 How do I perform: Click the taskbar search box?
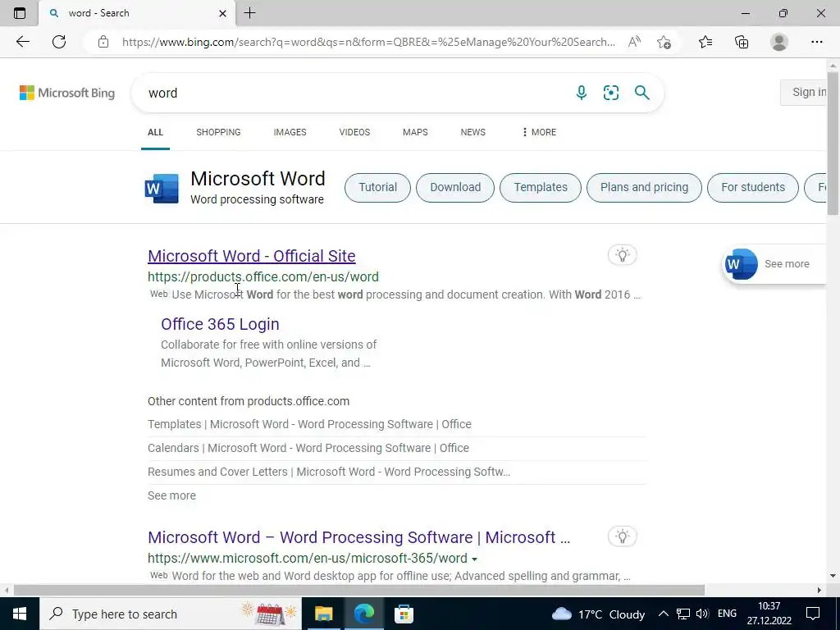[x=171, y=614]
